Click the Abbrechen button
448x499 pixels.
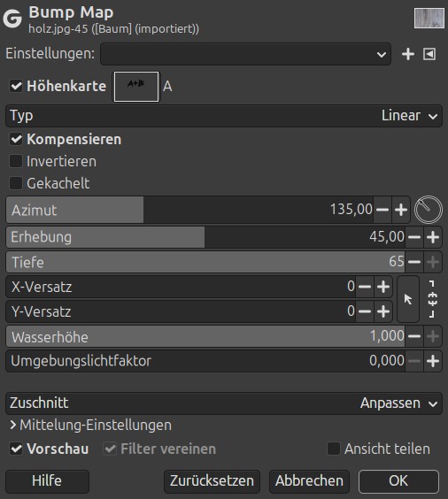[x=309, y=481]
